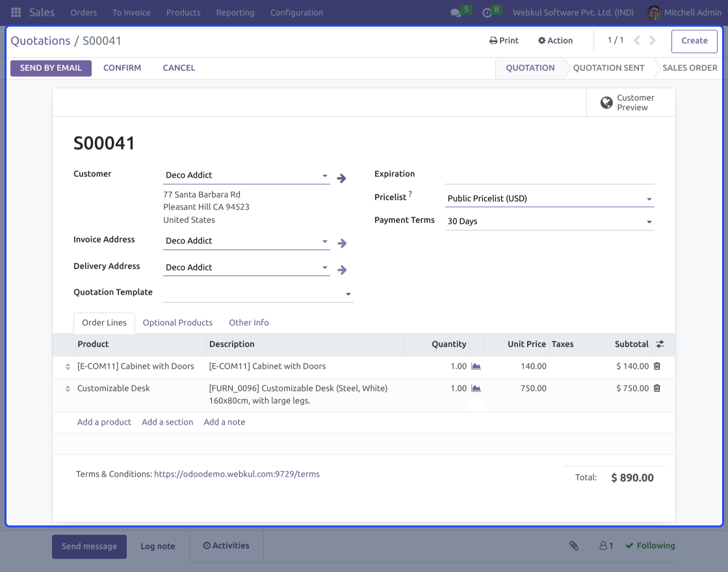
Task: Toggle the Following status
Action: tap(650, 546)
